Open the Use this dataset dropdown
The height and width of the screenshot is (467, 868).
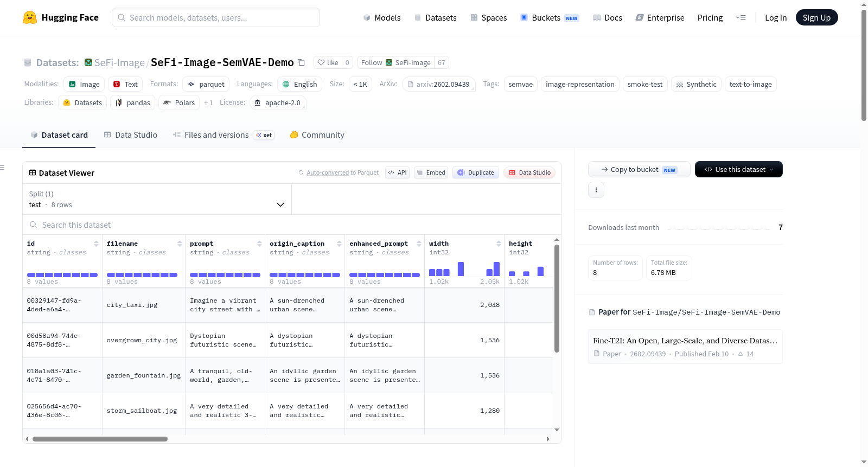click(x=739, y=169)
